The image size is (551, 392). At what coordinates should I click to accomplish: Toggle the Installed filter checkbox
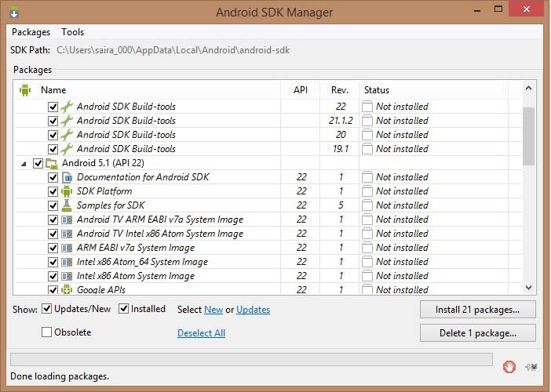(x=124, y=309)
